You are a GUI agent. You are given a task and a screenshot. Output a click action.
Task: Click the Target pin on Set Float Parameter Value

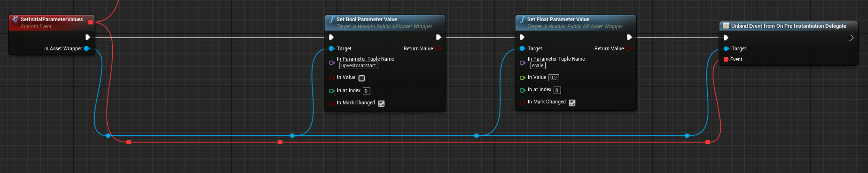pyautogui.click(x=522, y=48)
